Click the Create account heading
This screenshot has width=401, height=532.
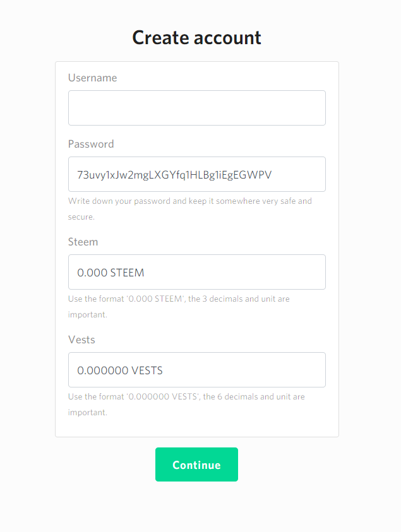(x=196, y=38)
